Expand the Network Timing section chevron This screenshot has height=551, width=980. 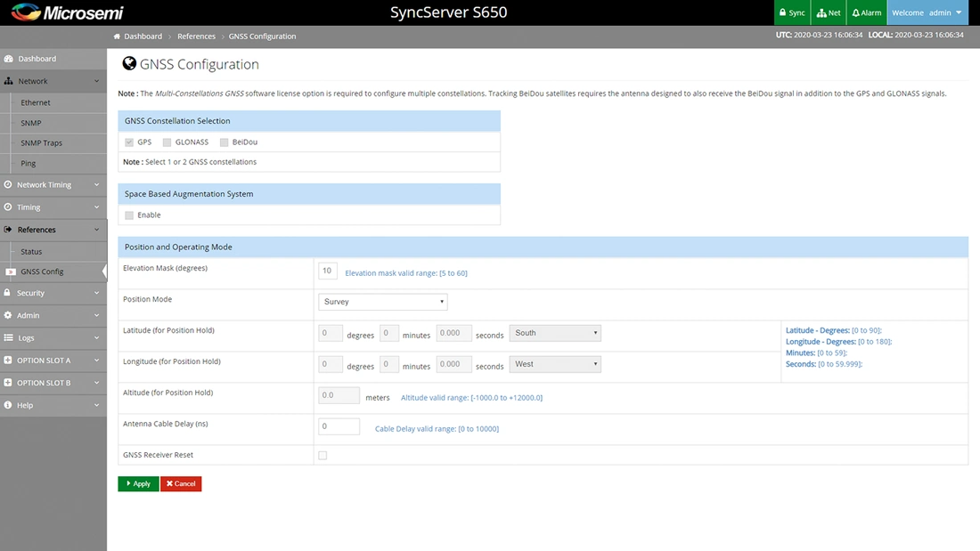tap(97, 185)
